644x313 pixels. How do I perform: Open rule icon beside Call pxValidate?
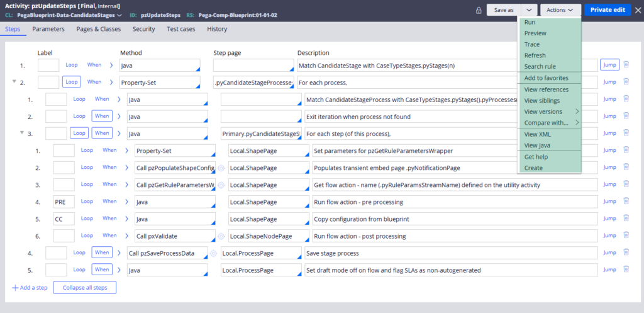pos(221,236)
